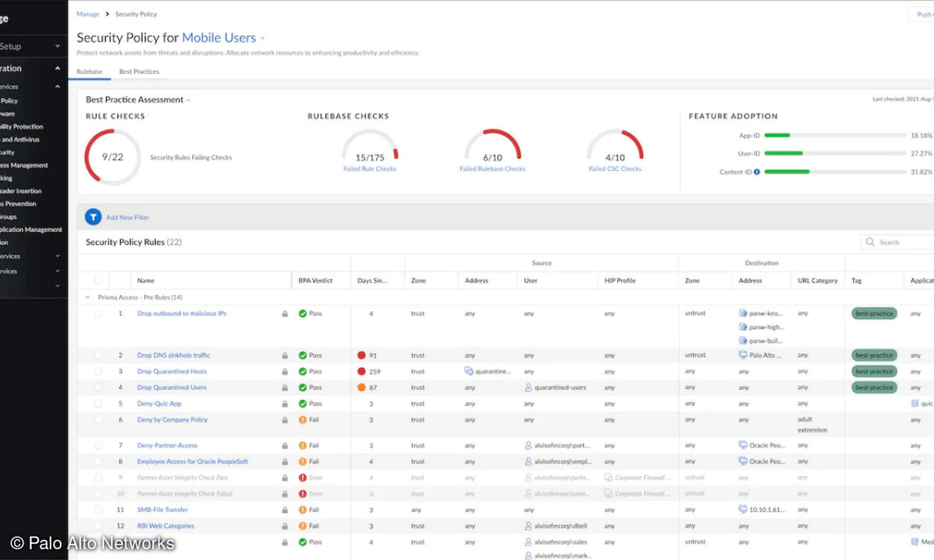
Task: Click Corporate Firewall HIP profile icon in row 9
Action: (609, 478)
